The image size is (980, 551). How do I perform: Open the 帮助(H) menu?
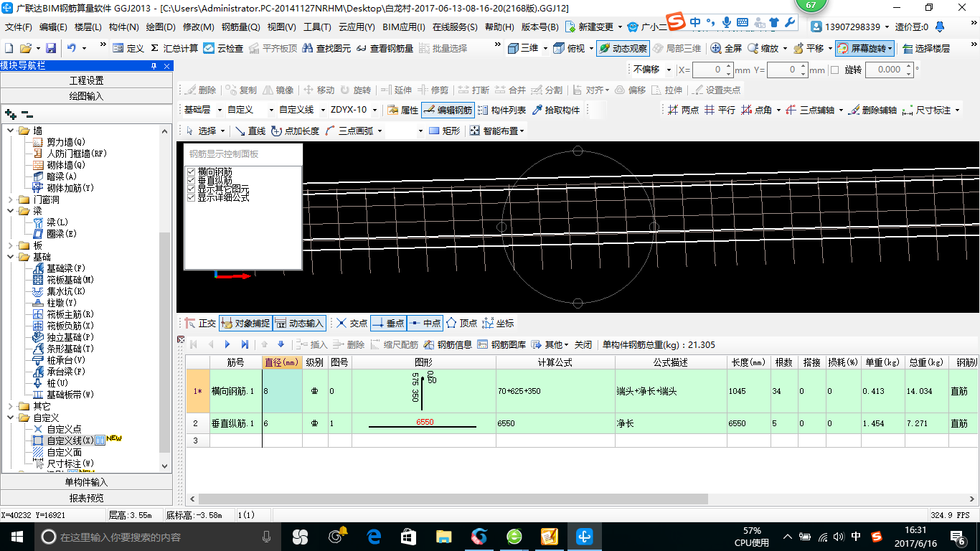[x=499, y=27]
